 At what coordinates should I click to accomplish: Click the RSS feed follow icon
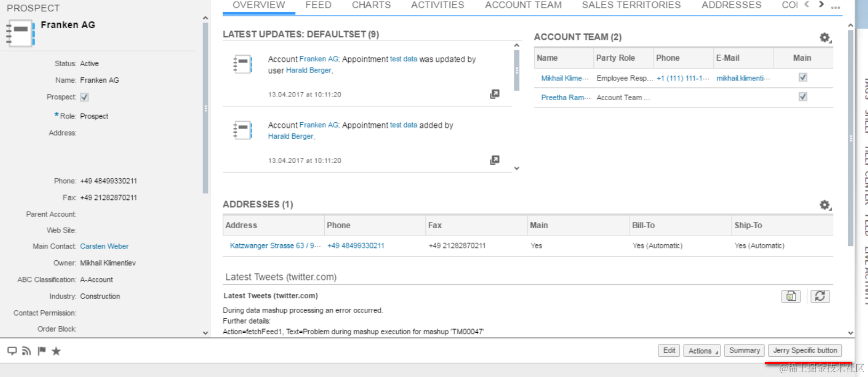(27, 351)
